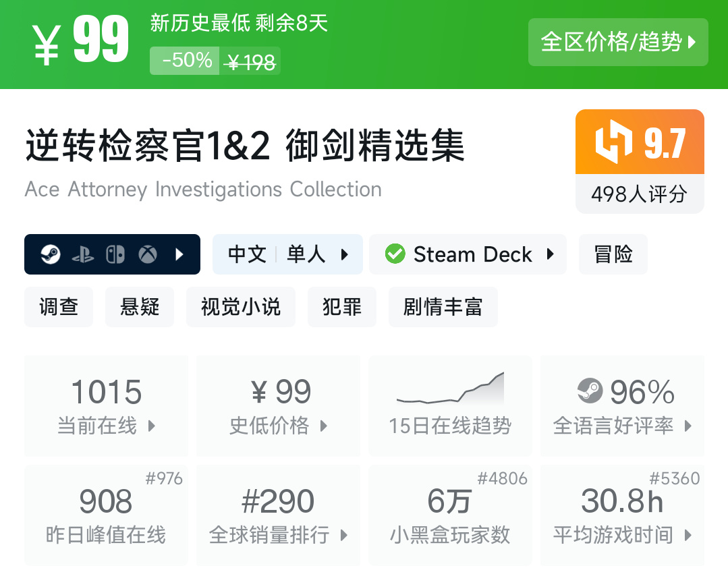This screenshot has height=570, width=728.
Task: Open 当前在线 player count details
Action: [106, 406]
